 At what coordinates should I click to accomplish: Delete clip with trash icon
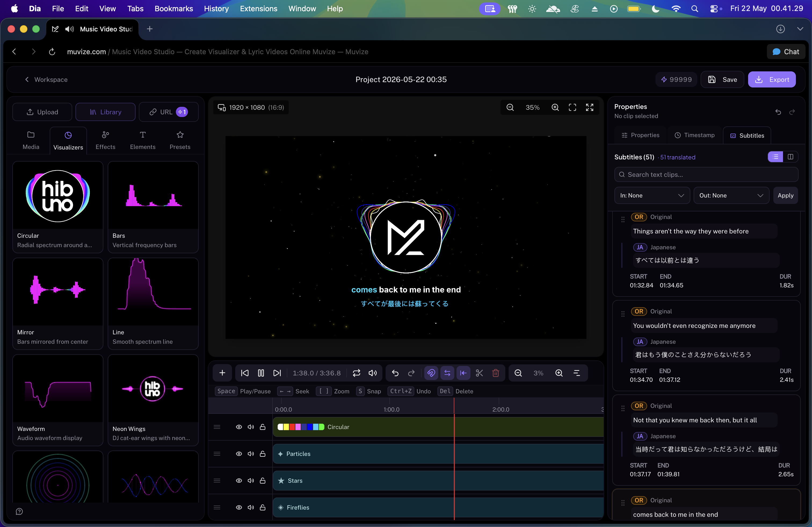496,373
